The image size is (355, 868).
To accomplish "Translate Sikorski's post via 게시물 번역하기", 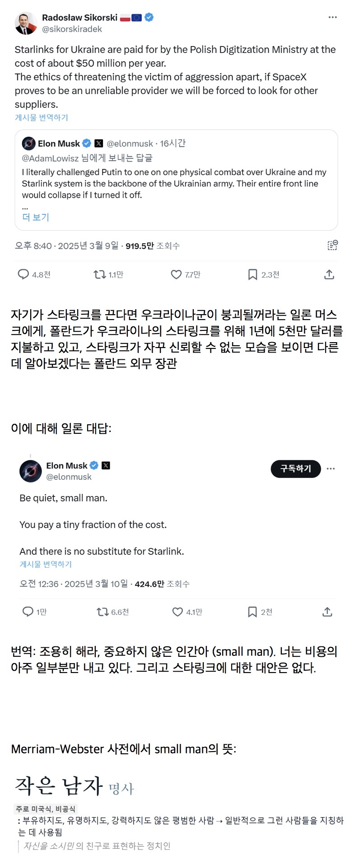I will (x=42, y=117).
